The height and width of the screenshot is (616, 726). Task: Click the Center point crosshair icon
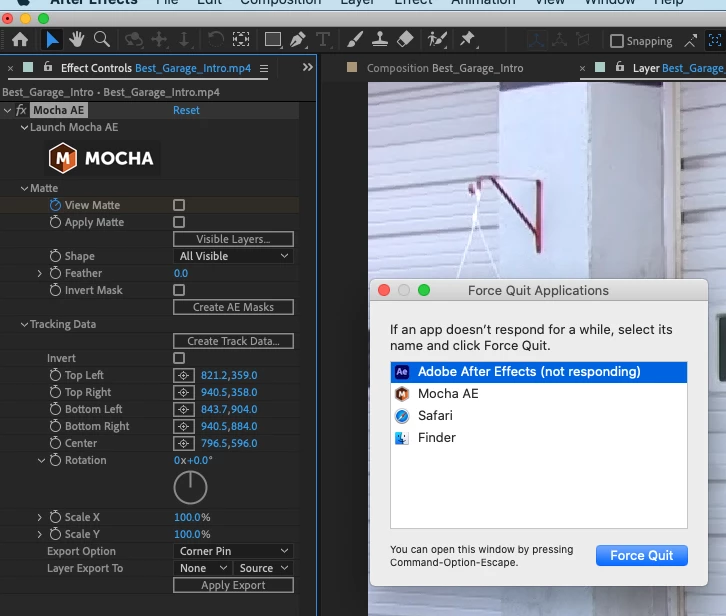click(x=183, y=443)
